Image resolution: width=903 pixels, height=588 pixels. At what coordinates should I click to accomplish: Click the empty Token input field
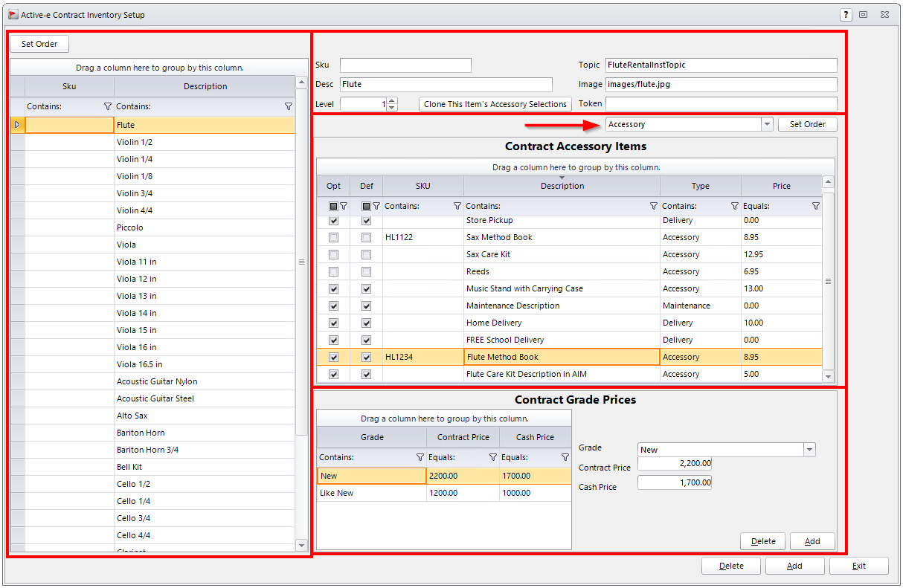click(722, 104)
